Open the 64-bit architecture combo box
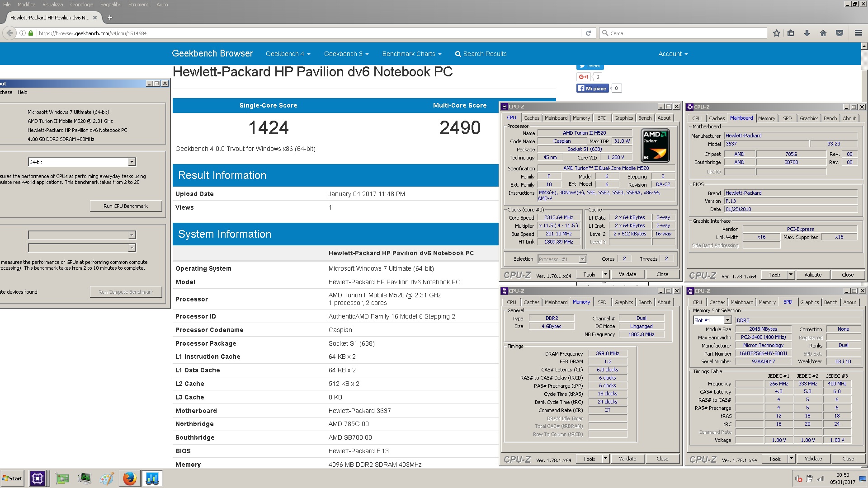This screenshot has width=868, height=488. [x=82, y=162]
